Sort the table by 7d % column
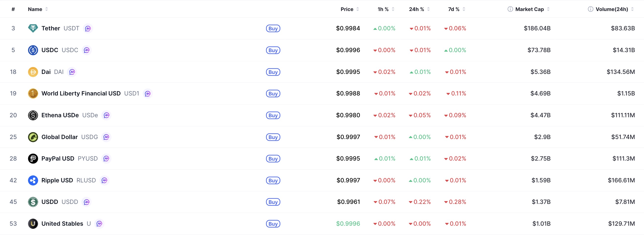This screenshot has height=235, width=644. click(457, 9)
